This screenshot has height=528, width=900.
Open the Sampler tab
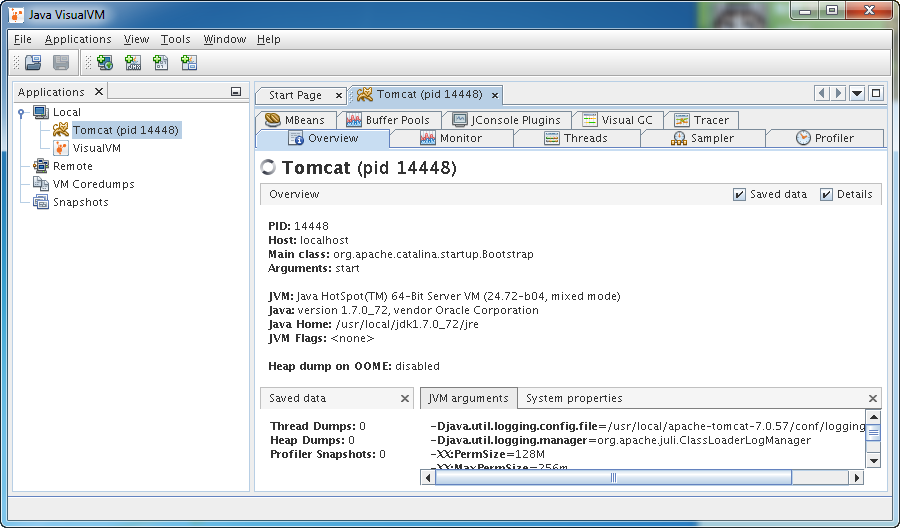coord(703,138)
